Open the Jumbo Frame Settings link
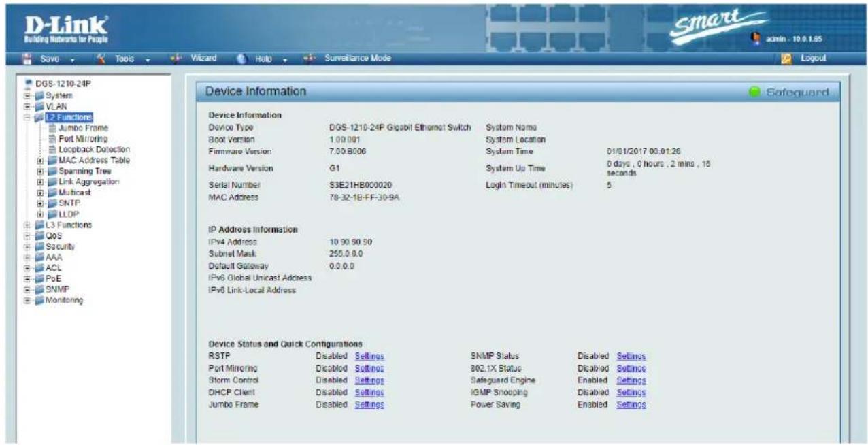Viewport: 868px width, 445px height. click(x=369, y=405)
